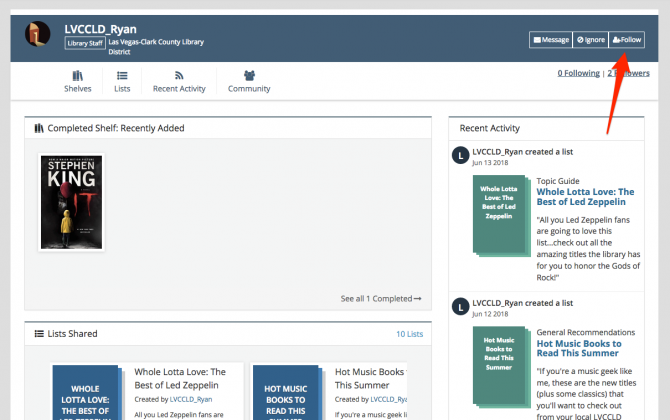
Task: Click the Recent Activity feed icon
Action: [179, 75]
